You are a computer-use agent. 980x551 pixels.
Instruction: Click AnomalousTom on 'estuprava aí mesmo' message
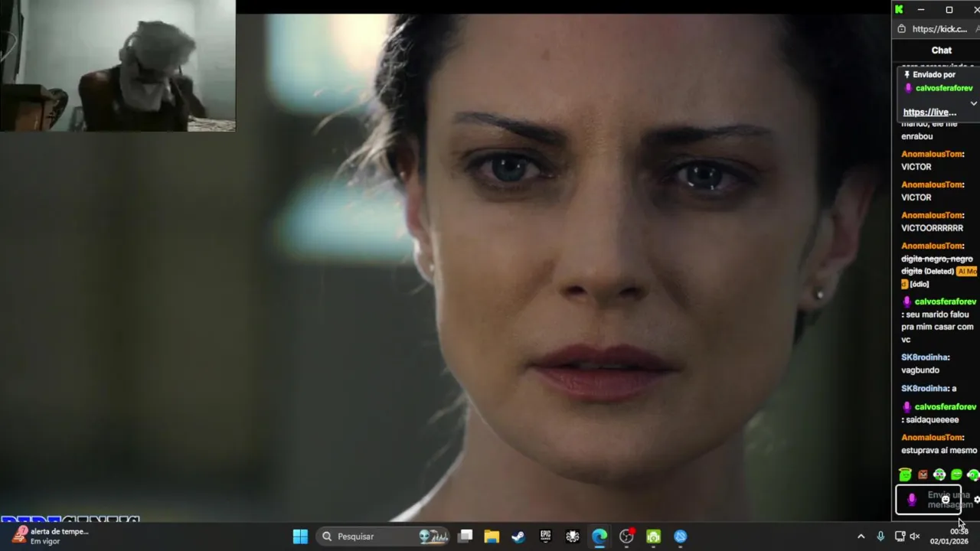(932, 438)
